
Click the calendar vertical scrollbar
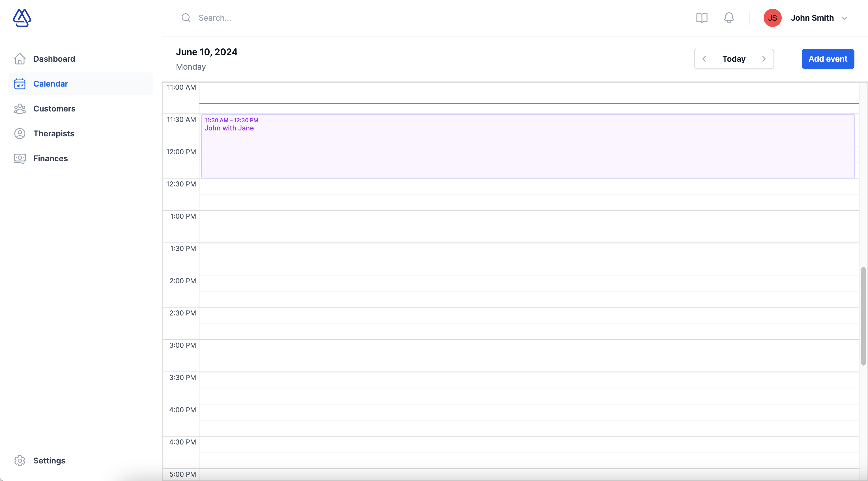click(863, 316)
